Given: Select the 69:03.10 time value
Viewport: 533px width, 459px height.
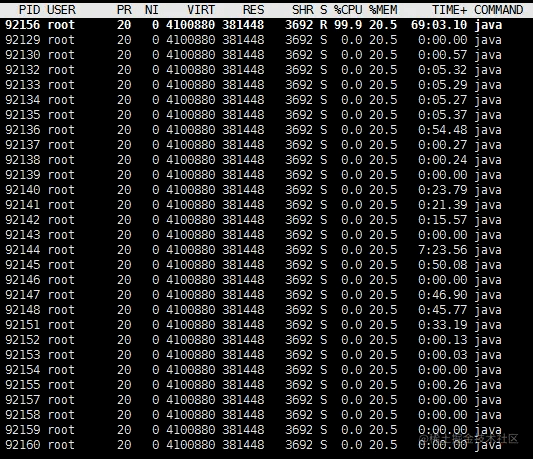Looking at the screenshot, I should point(439,25).
